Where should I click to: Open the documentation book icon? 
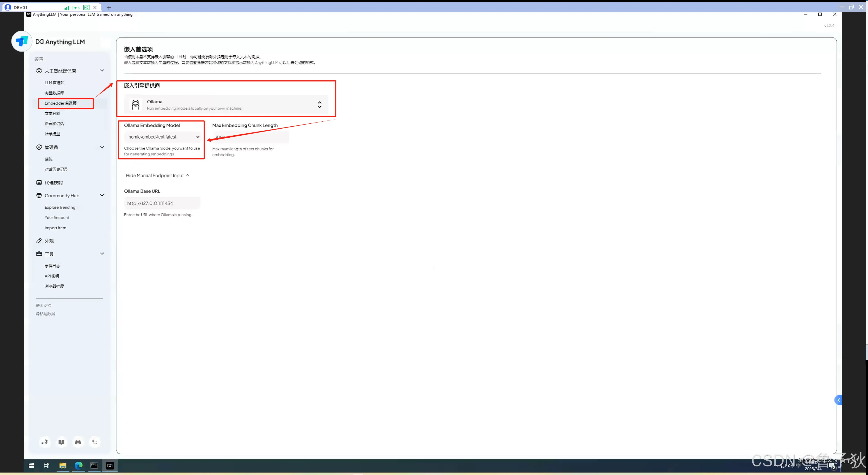click(61, 442)
